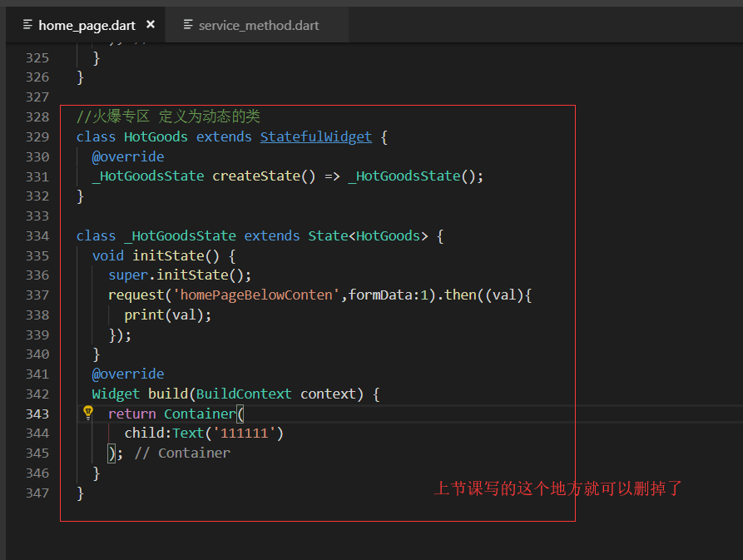This screenshot has width=743, height=560.
Task: Follow the StatefulWidget link on line 329
Action: pyautogui.click(x=316, y=137)
